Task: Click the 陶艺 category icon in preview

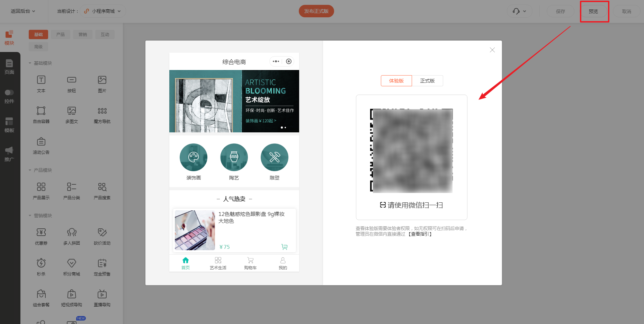Action: coord(234,157)
